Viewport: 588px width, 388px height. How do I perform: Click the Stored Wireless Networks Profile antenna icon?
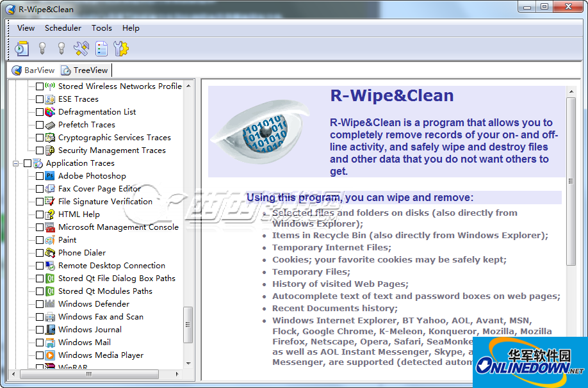click(50, 86)
